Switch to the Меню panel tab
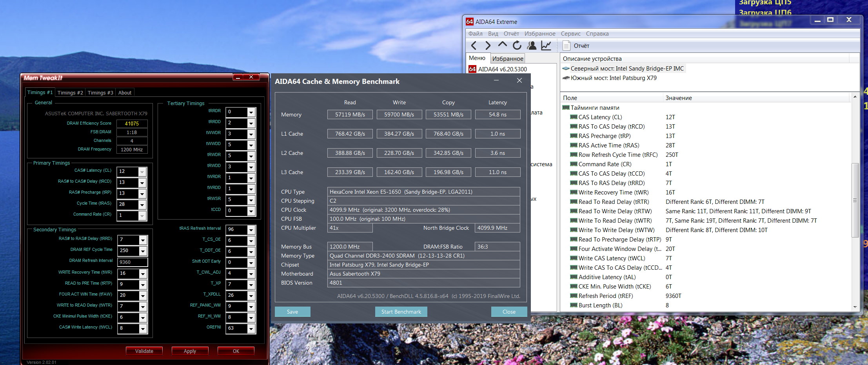This screenshot has height=365, width=868. pos(477,58)
